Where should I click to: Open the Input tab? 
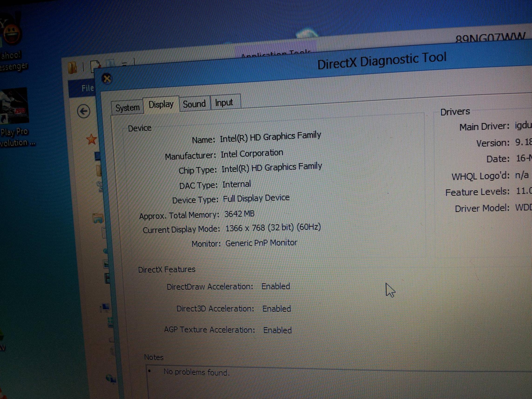(x=224, y=103)
